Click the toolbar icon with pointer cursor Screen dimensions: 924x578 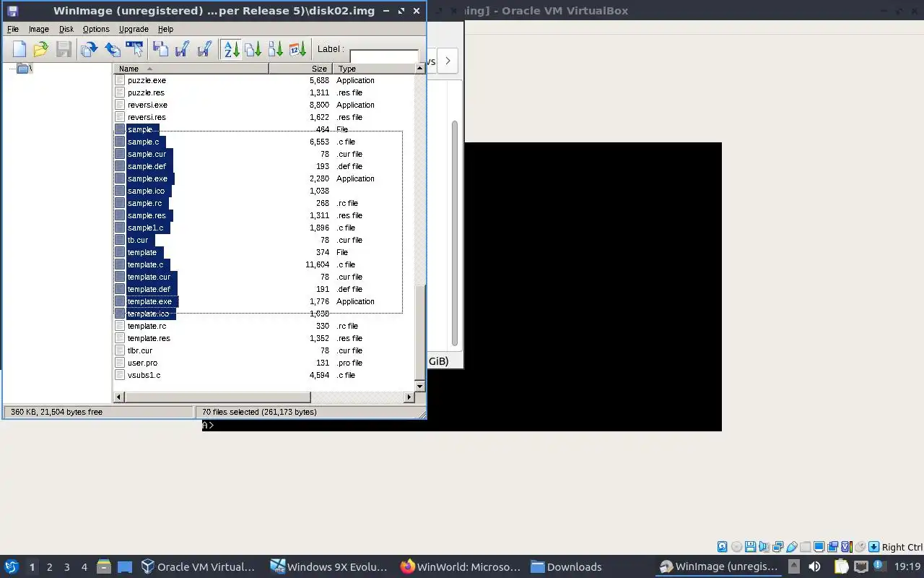134,49
